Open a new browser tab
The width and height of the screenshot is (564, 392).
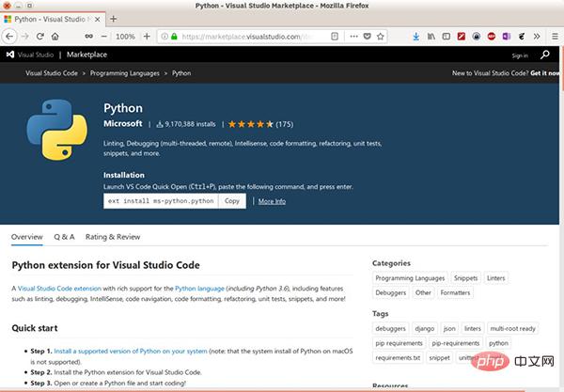[x=114, y=19]
